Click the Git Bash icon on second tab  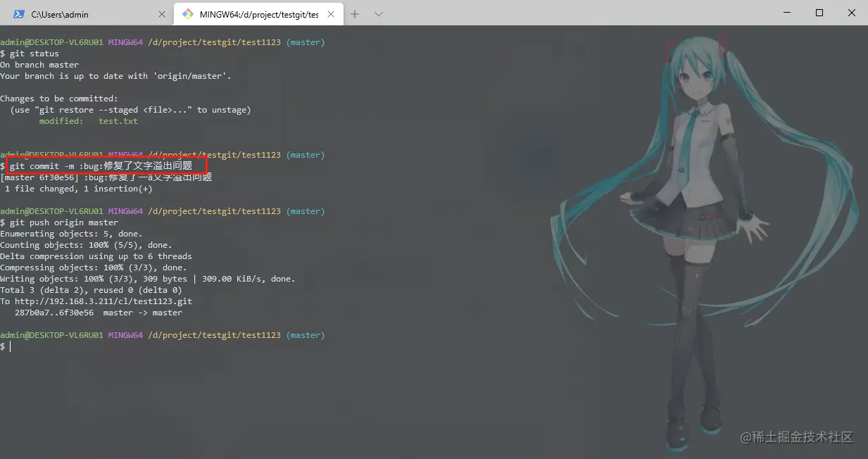pos(187,14)
